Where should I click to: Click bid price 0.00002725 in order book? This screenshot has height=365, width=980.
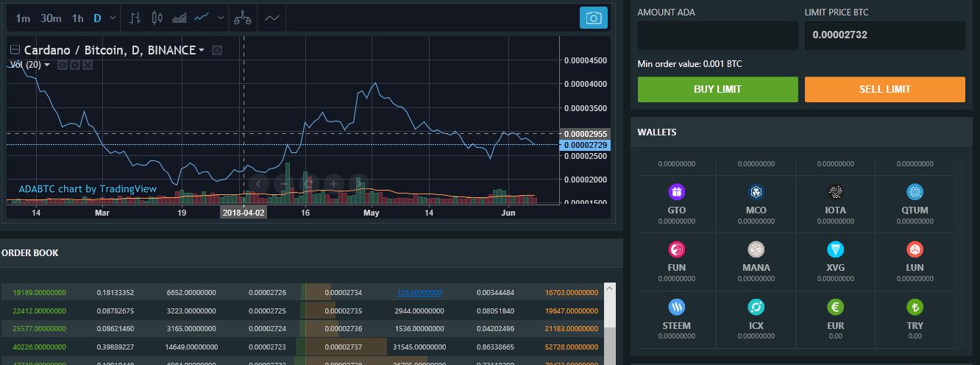pos(267,311)
